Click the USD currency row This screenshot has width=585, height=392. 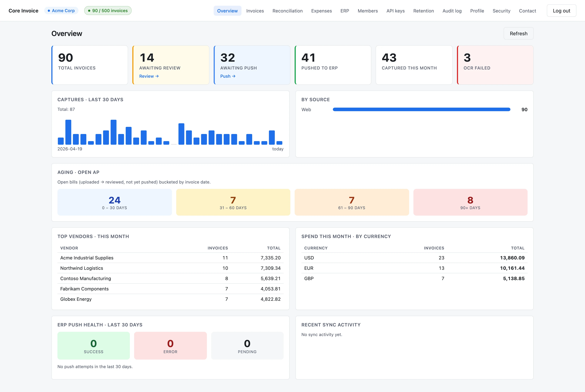[x=414, y=258]
